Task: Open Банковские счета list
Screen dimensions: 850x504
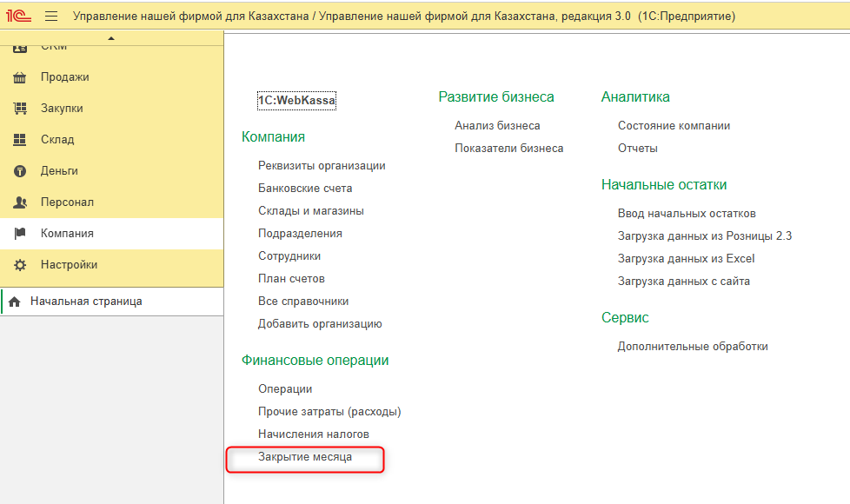Action: pyautogui.click(x=305, y=188)
